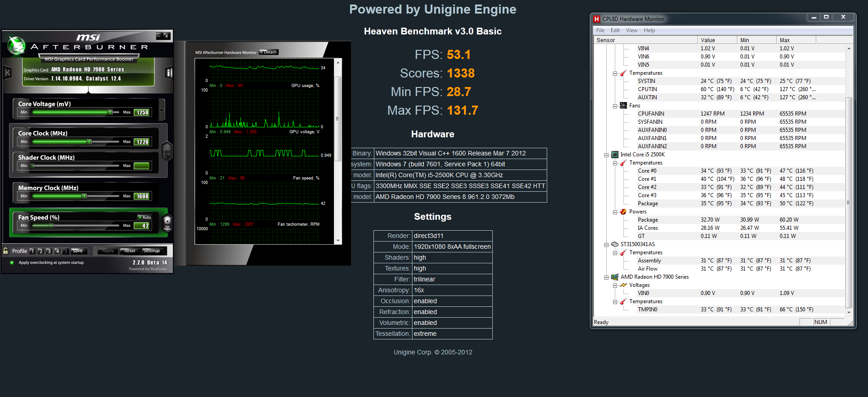868x397 pixels.
Task: Collapse the Fans tree node
Action: [615, 106]
